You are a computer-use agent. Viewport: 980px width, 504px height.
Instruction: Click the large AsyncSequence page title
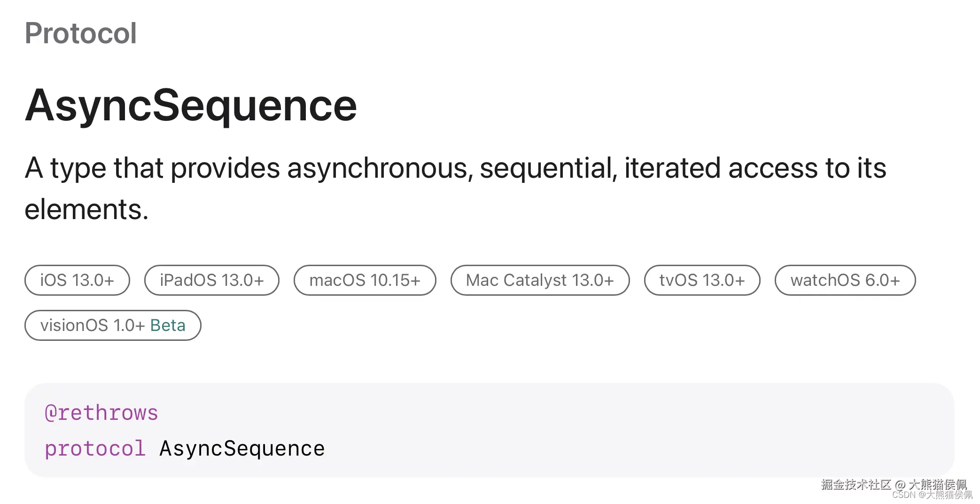click(191, 105)
